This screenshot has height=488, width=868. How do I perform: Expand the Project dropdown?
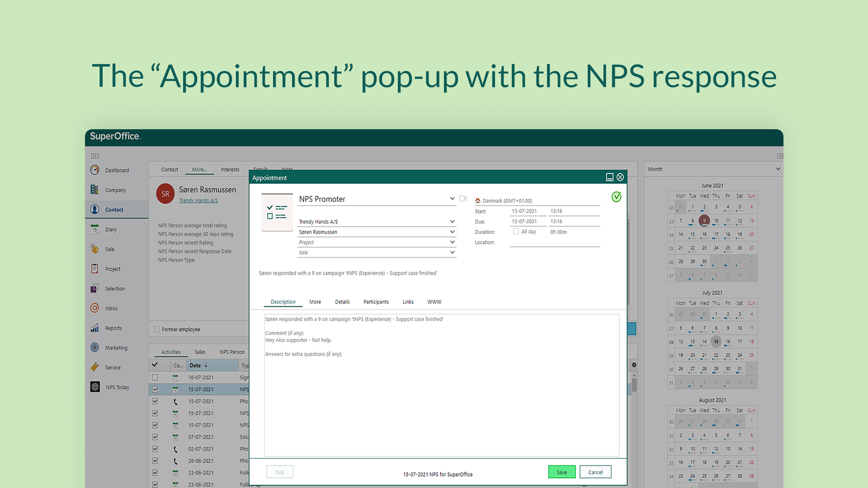pyautogui.click(x=452, y=242)
